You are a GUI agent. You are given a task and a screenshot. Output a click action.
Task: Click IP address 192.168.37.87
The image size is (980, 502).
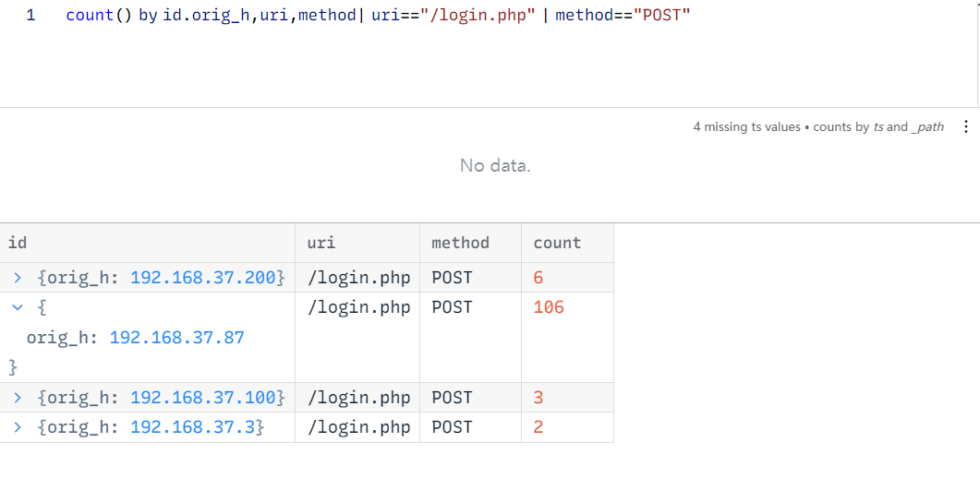[x=176, y=338]
